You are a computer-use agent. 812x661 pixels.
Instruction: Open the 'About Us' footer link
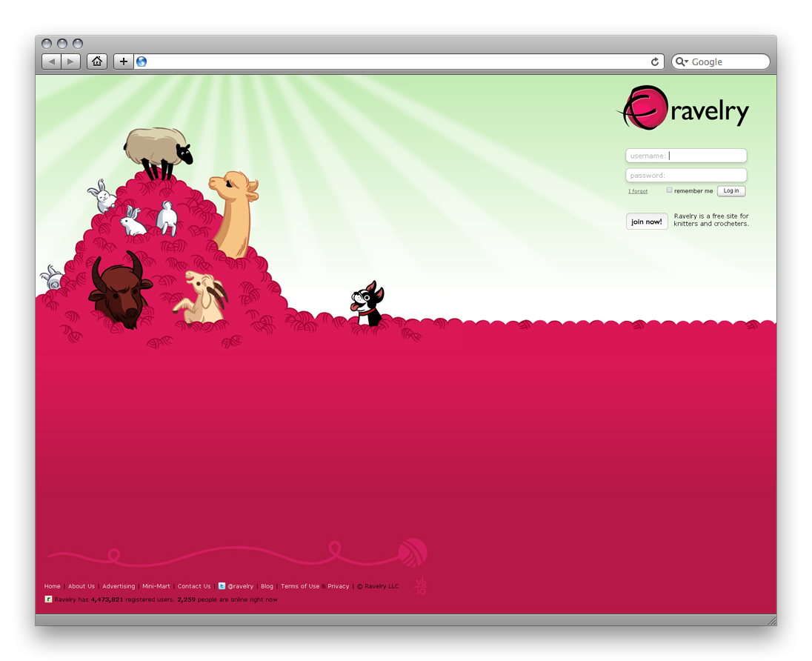[81, 586]
